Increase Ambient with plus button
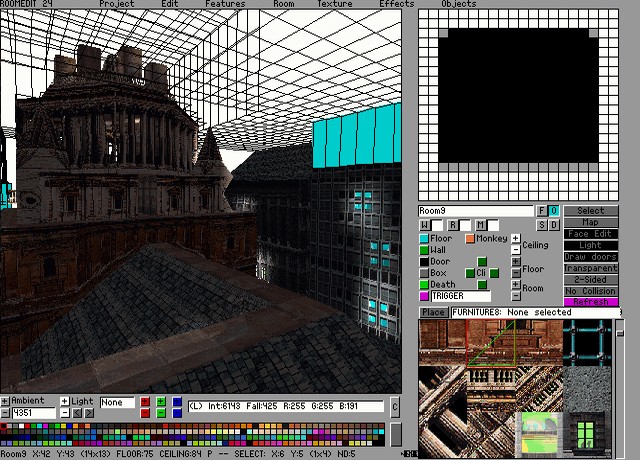 coord(5,401)
